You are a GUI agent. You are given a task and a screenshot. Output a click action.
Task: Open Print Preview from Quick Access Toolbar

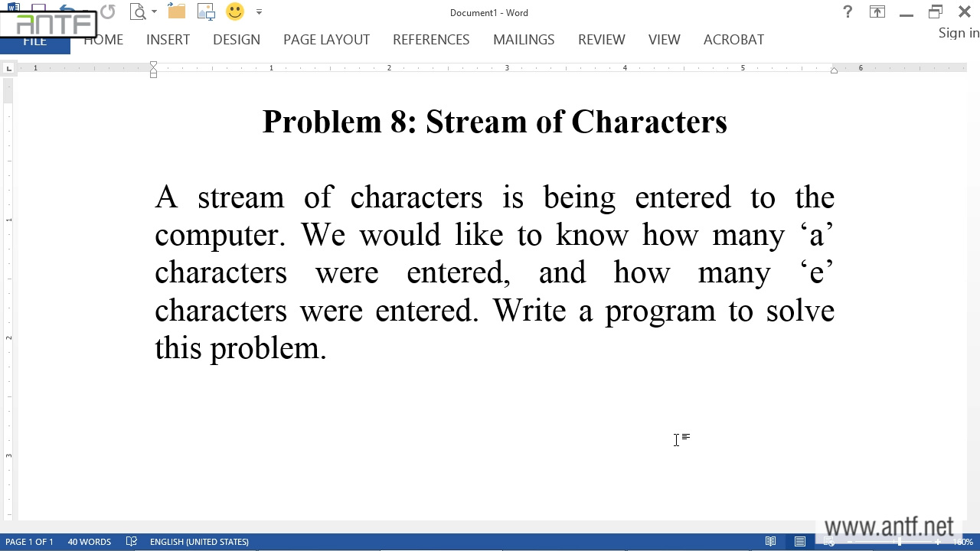pos(138,12)
